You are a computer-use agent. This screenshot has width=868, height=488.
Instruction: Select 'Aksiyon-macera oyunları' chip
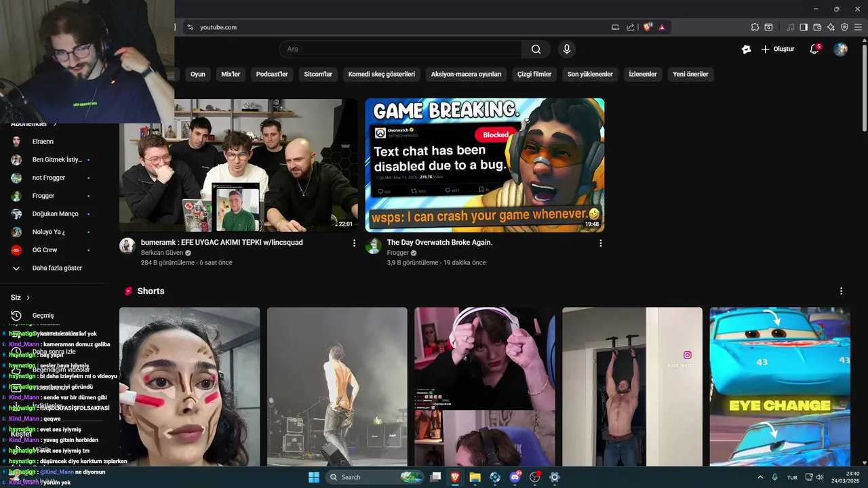pyautogui.click(x=466, y=74)
